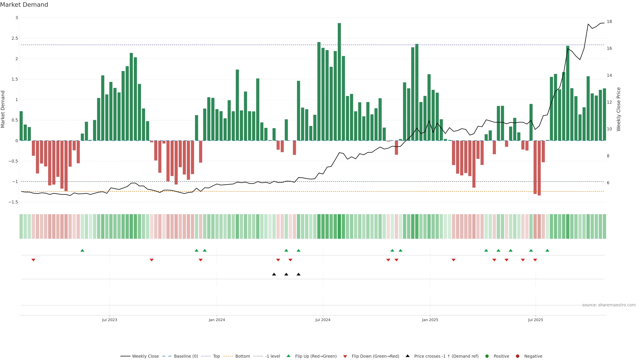644x362 pixels.
Task: Click the Flip Up green triangle legend icon
Action: [x=288, y=356]
